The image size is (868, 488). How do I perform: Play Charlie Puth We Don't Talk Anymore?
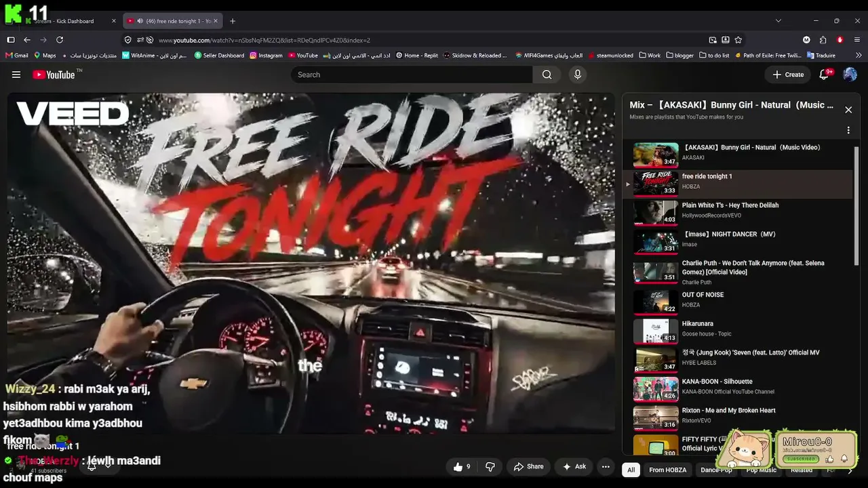tap(739, 272)
